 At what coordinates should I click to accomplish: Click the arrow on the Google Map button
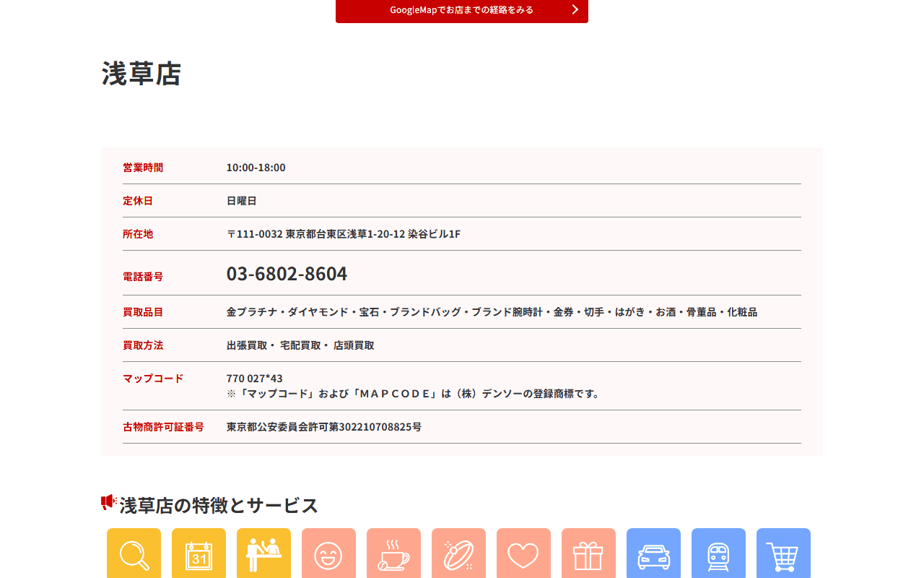pyautogui.click(x=575, y=9)
